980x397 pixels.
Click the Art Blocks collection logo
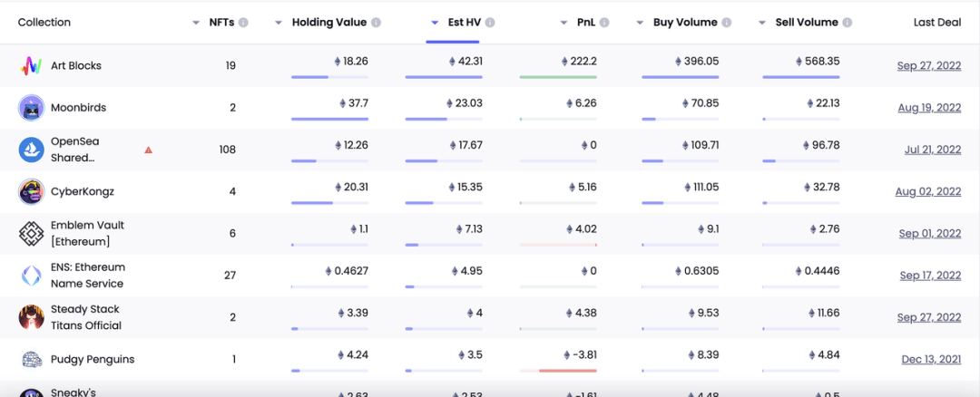click(x=31, y=65)
